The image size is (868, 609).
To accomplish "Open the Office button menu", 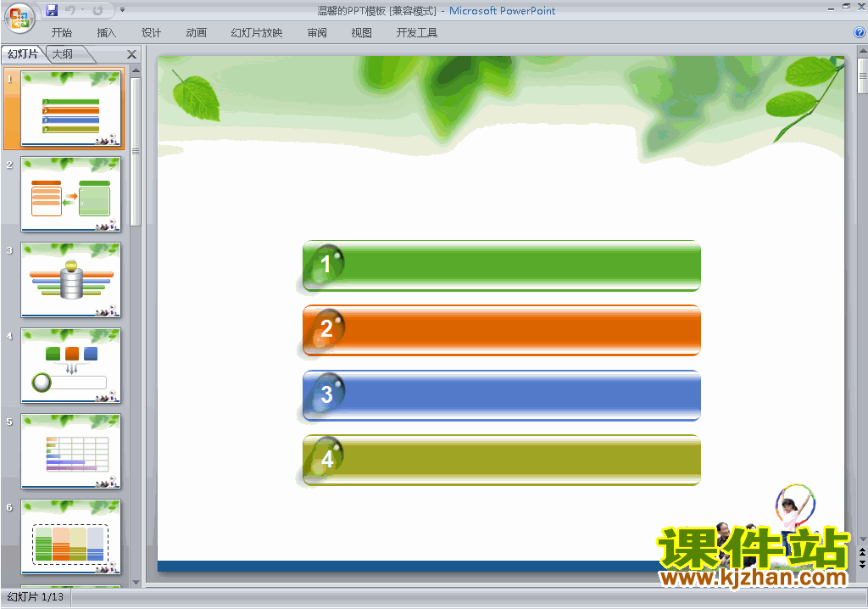I will click(19, 19).
